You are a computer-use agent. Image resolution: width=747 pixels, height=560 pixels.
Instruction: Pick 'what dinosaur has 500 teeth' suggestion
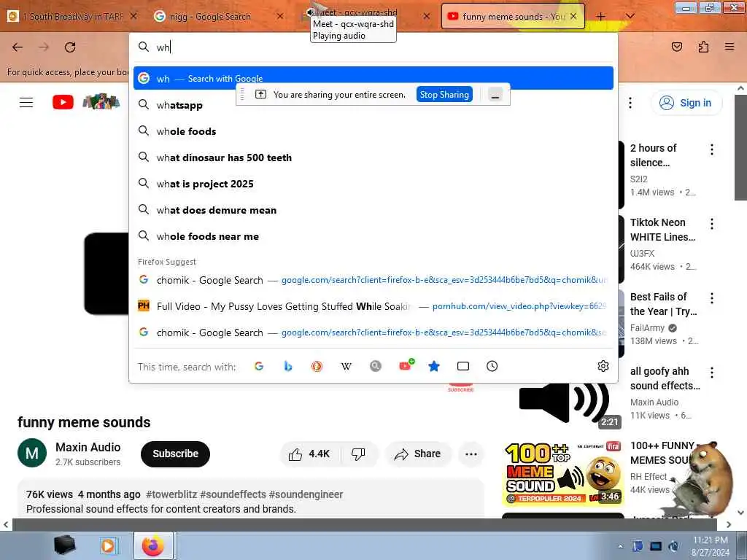pyautogui.click(x=373, y=157)
